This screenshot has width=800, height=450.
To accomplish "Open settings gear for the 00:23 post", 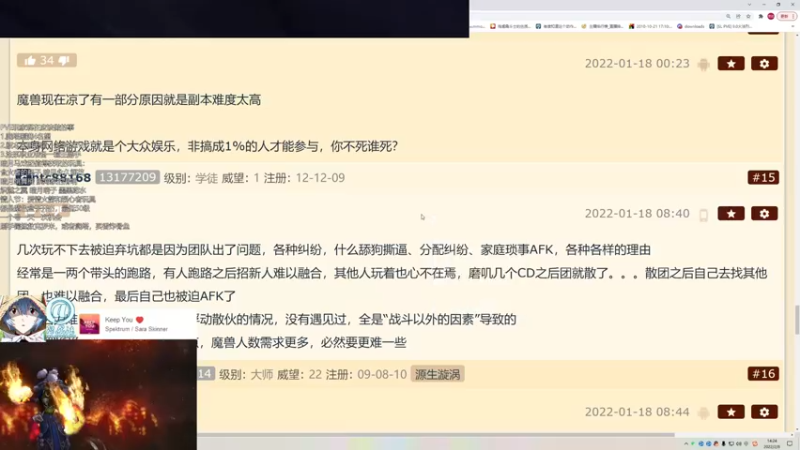I will pos(764,63).
